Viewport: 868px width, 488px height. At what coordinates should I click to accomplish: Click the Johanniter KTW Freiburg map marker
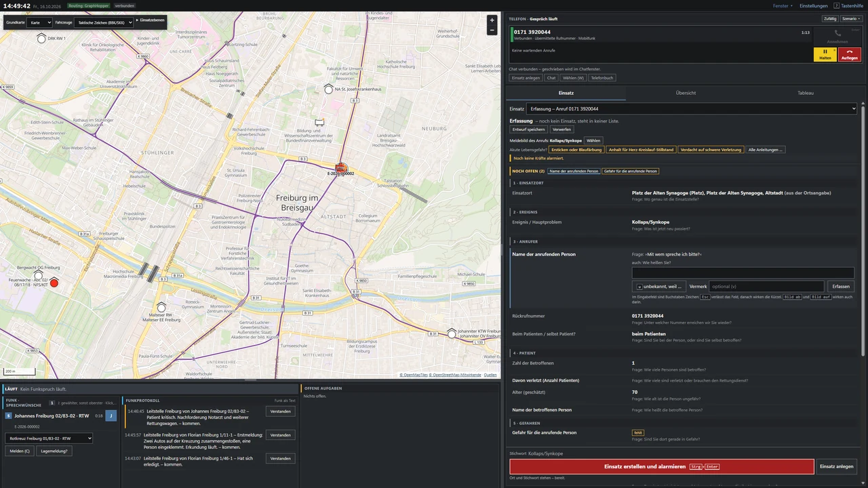pos(452,333)
